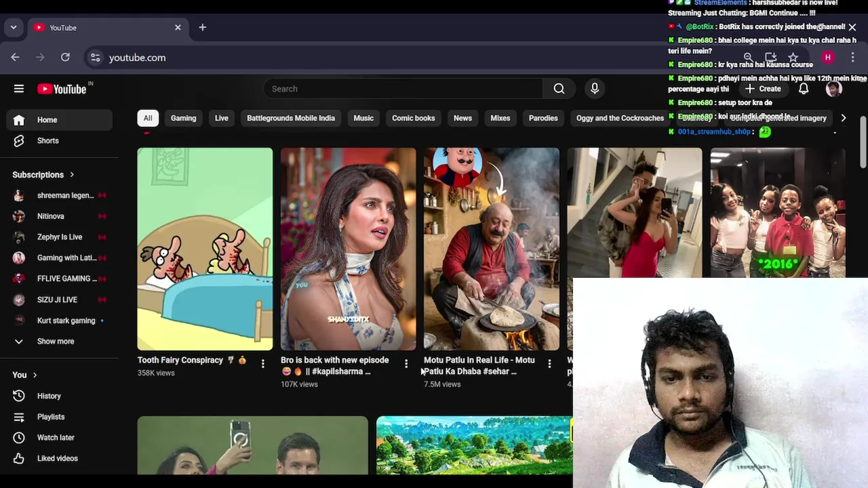
Task: Click the search magnifier button
Action: tap(559, 89)
